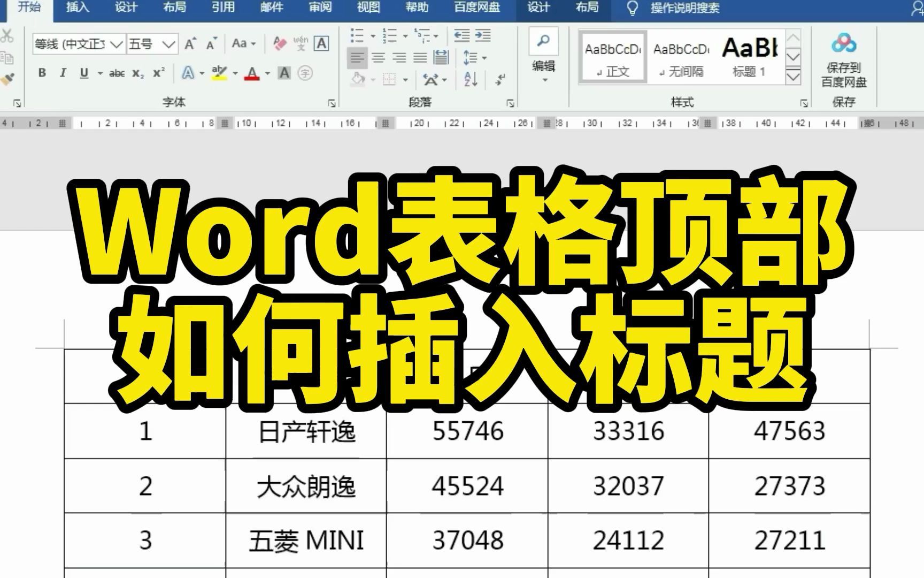Image resolution: width=924 pixels, height=578 pixels.
Task: Open the 百度网盘 tab
Action: (477, 7)
